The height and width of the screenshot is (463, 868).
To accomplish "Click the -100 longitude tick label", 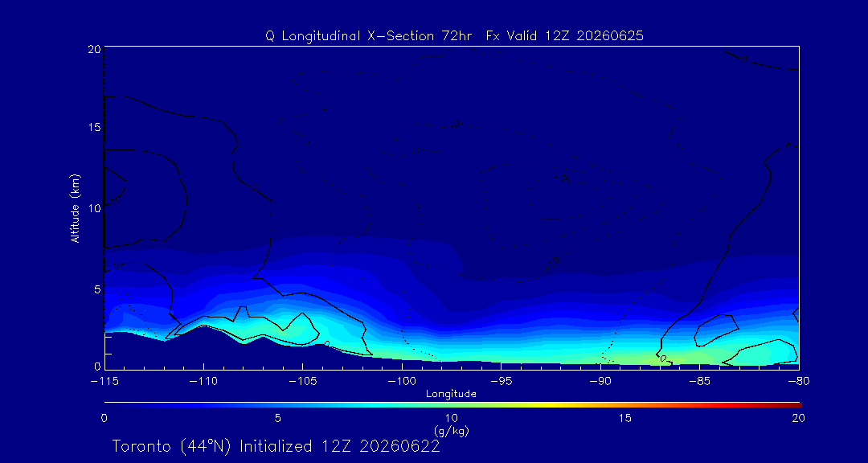I will click(x=402, y=382).
